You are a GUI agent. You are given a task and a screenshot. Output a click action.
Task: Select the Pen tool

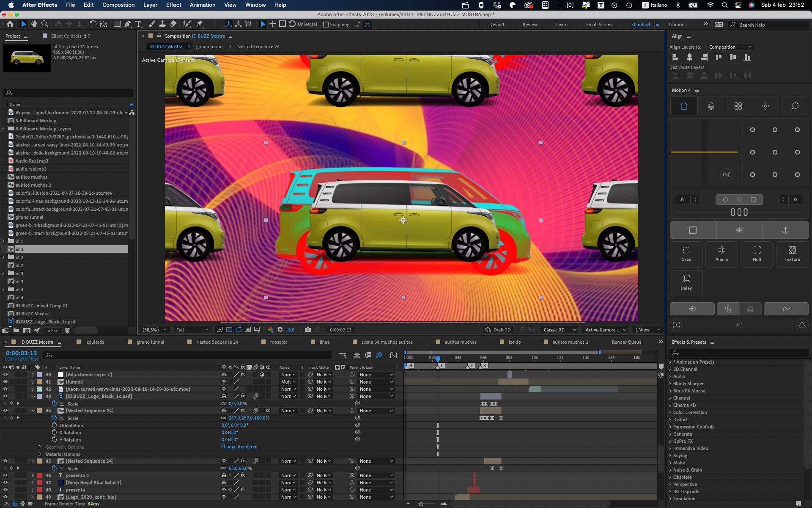tap(127, 24)
